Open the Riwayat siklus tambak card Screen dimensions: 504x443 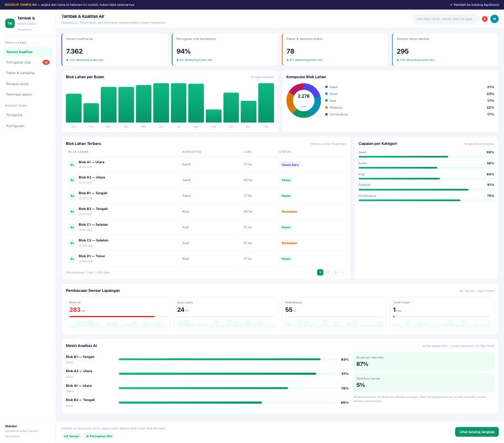446,49
